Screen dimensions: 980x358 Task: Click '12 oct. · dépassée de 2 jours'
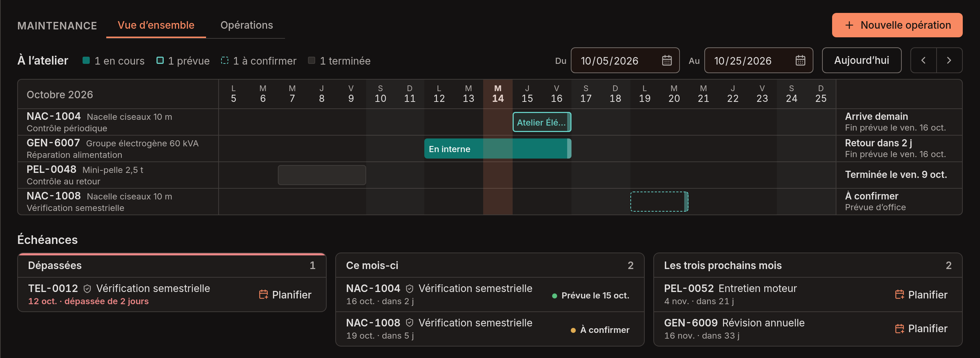pyautogui.click(x=88, y=301)
